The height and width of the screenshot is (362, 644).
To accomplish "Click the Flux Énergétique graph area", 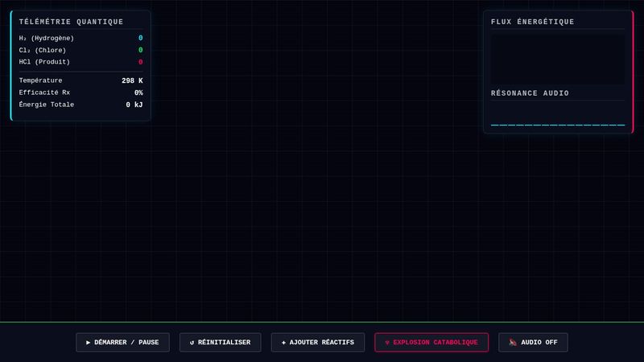I will pos(558,60).
